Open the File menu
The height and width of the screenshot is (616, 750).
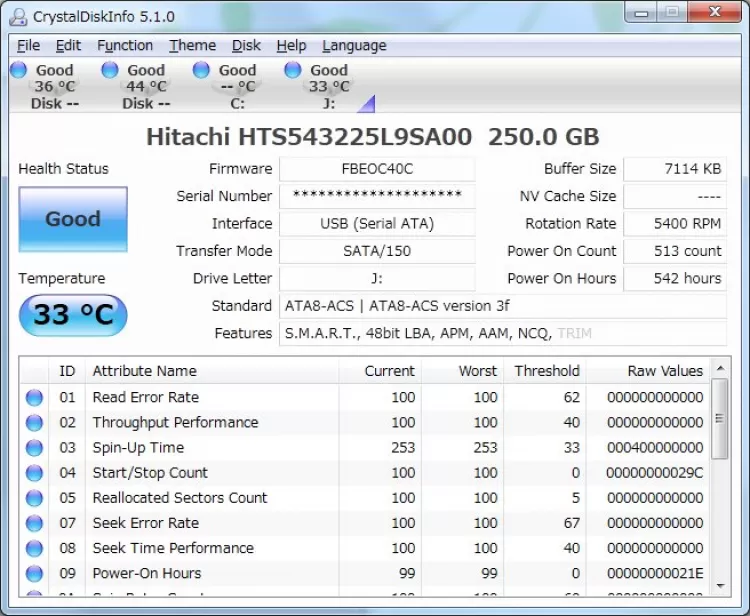28,45
